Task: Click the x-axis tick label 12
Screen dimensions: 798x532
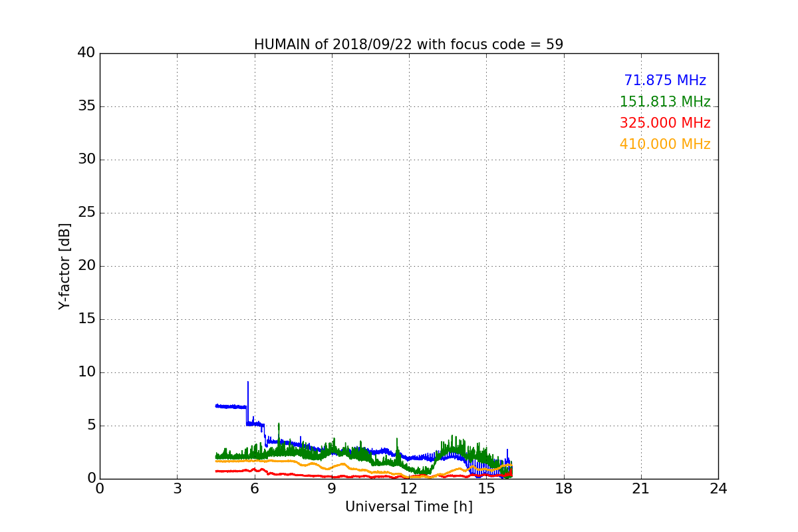Action: coord(409,488)
